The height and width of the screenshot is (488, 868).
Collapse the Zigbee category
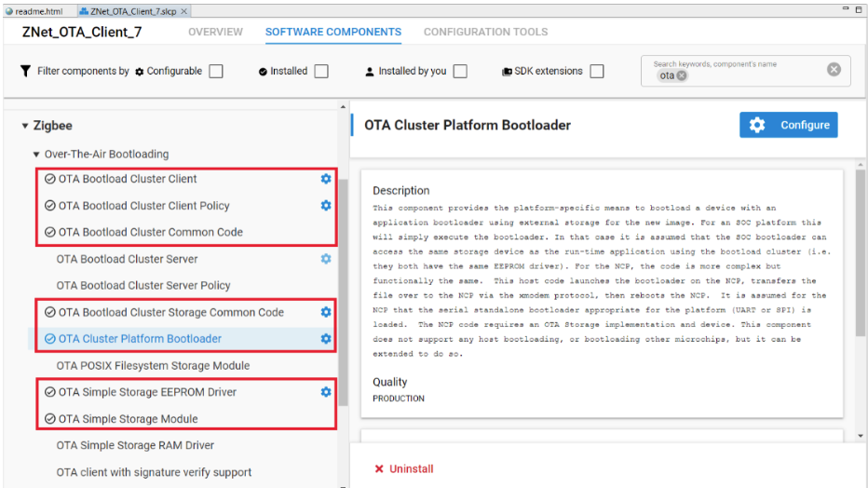click(x=24, y=126)
